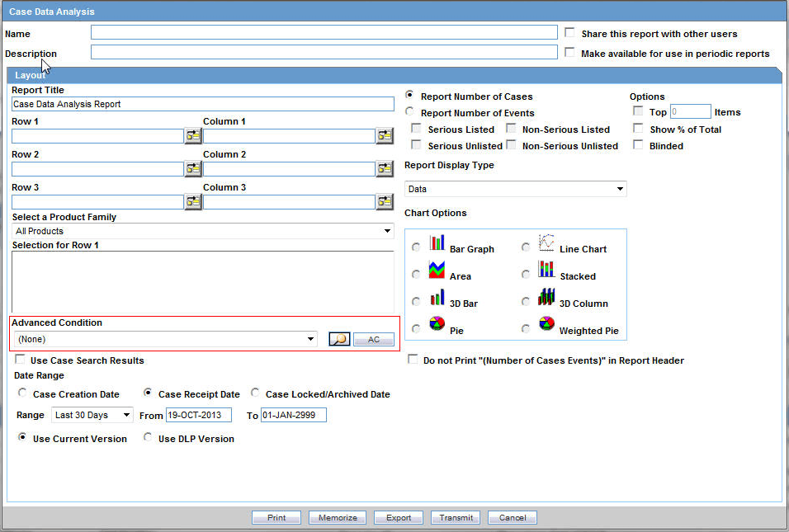The height and width of the screenshot is (532, 789).
Task: Open field selector for Row 1
Action: pyautogui.click(x=193, y=136)
